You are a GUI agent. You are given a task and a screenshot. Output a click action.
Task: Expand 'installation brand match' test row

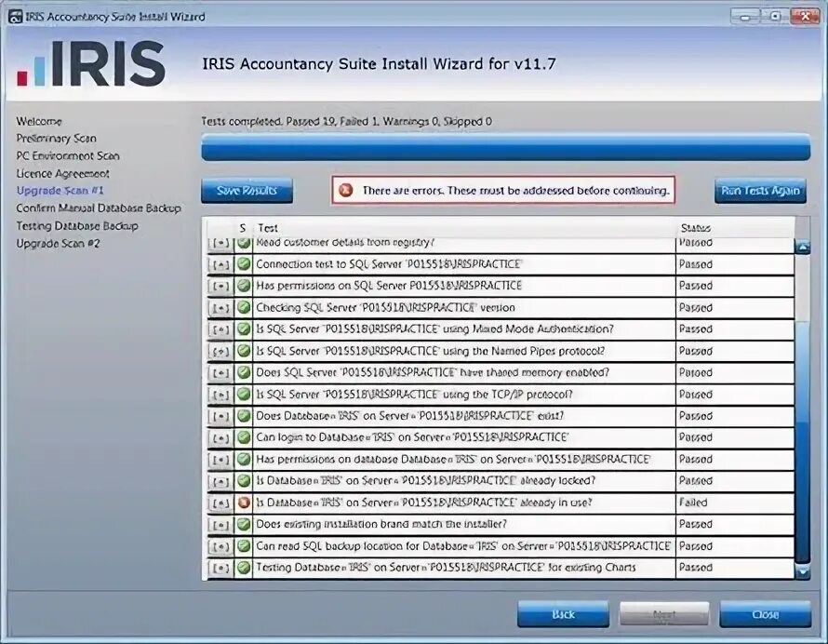(220, 524)
